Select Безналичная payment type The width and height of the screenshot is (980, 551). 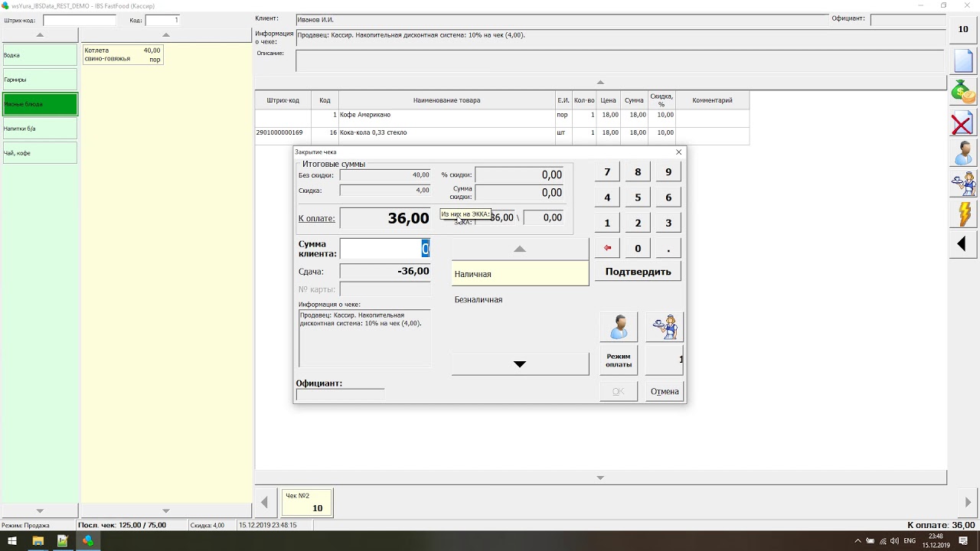point(520,300)
